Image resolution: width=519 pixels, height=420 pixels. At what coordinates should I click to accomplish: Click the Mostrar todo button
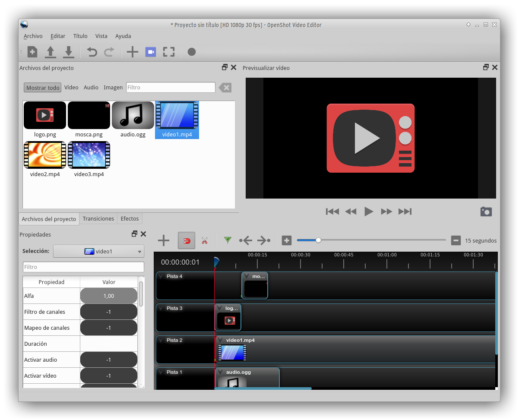coord(43,88)
